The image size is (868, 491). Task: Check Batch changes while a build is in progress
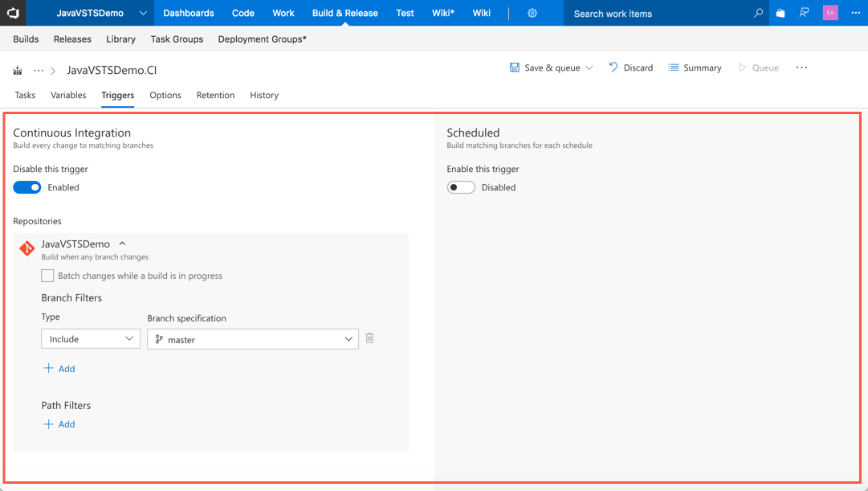pyautogui.click(x=47, y=275)
